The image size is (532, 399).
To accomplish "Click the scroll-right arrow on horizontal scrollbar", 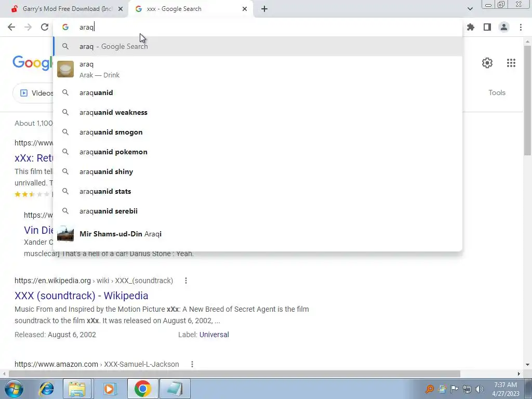I will click(x=519, y=374).
